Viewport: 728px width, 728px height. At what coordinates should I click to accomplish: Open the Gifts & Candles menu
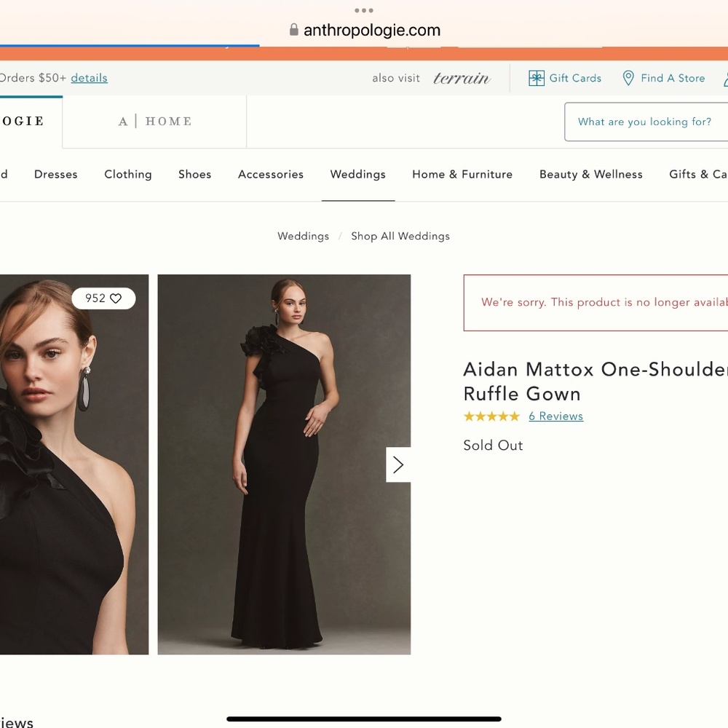coord(698,175)
